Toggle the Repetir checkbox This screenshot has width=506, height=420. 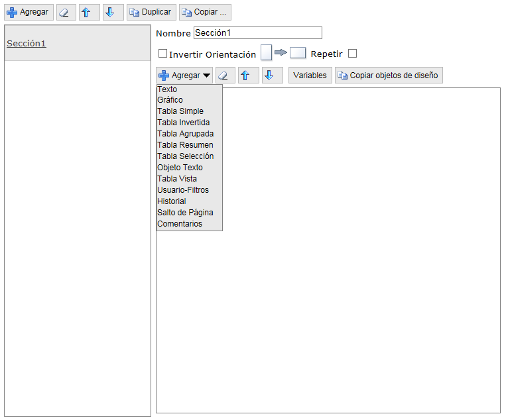[352, 54]
